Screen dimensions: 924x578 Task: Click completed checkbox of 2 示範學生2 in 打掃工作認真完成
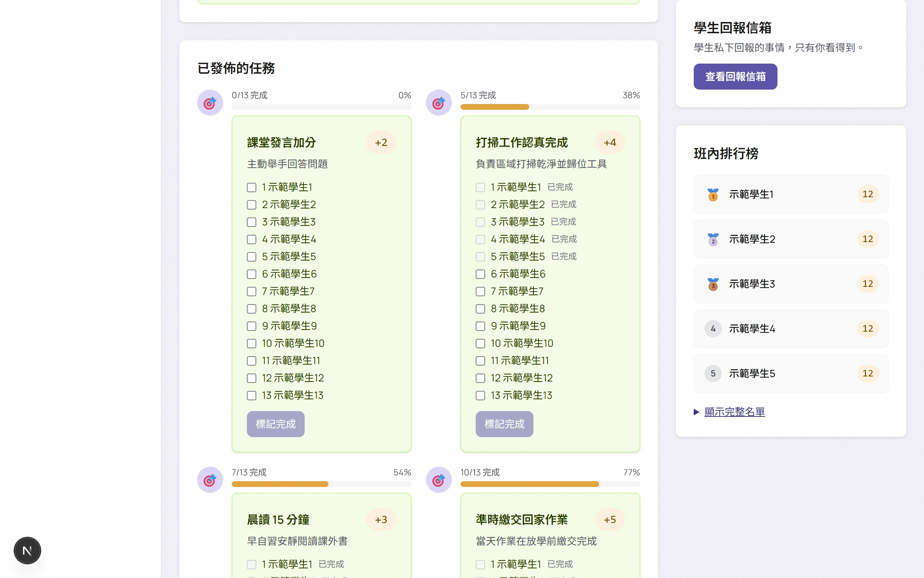(480, 205)
